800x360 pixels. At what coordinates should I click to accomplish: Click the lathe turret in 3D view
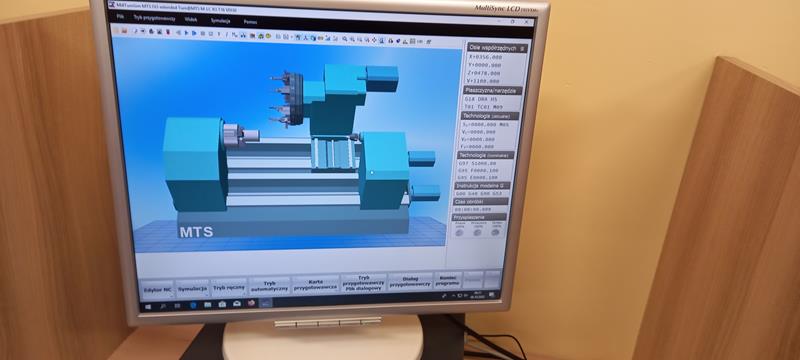click(x=289, y=99)
